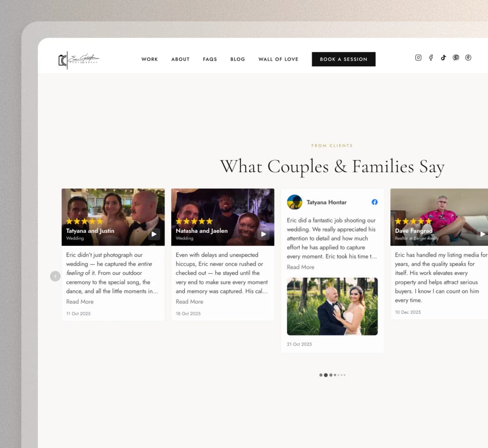The height and width of the screenshot is (448, 488).
Task: Click the 18 Oct 2025 date
Action: pyautogui.click(x=188, y=313)
